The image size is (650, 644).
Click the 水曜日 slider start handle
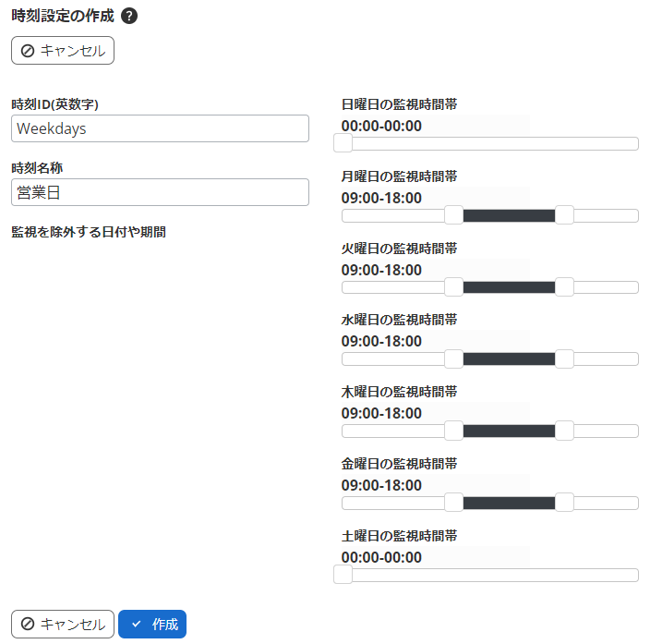[x=453, y=358]
